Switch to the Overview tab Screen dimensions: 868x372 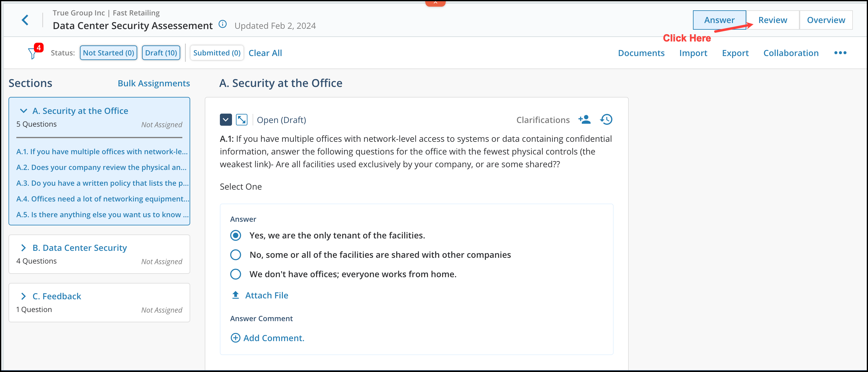[x=826, y=20]
